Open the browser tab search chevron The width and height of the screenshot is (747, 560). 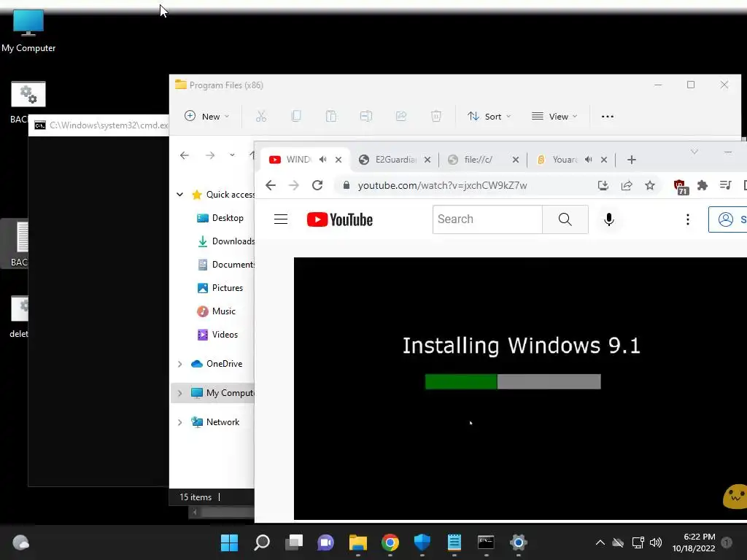694,152
